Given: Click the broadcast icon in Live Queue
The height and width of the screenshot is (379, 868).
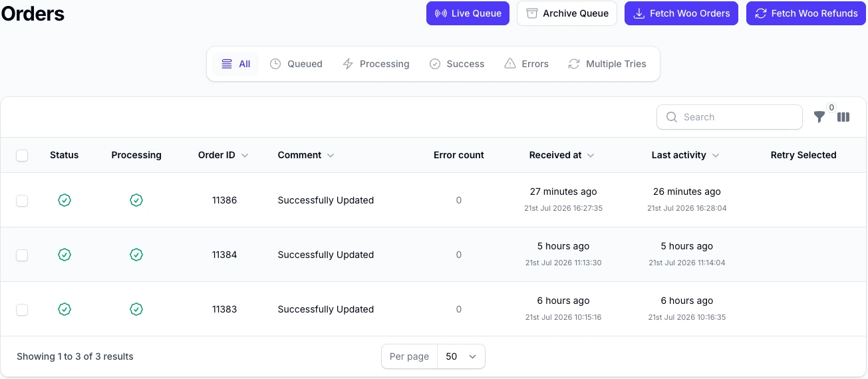Looking at the screenshot, I should [440, 13].
